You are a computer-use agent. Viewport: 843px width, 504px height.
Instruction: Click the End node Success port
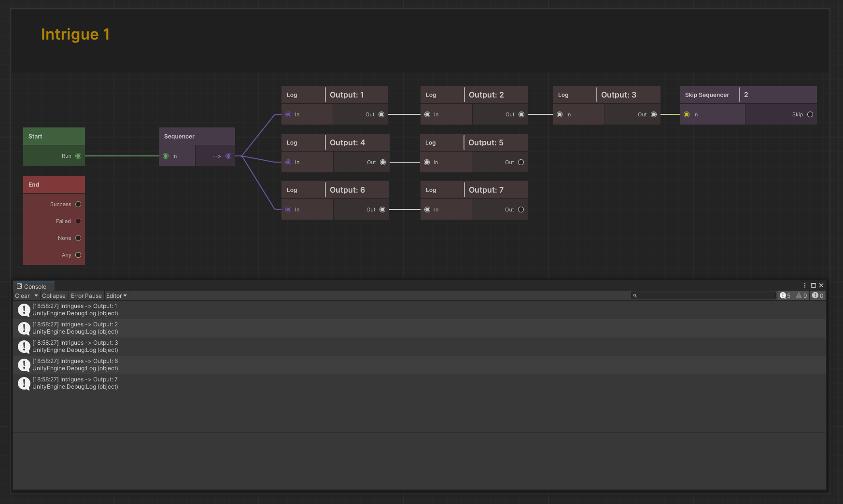78,204
